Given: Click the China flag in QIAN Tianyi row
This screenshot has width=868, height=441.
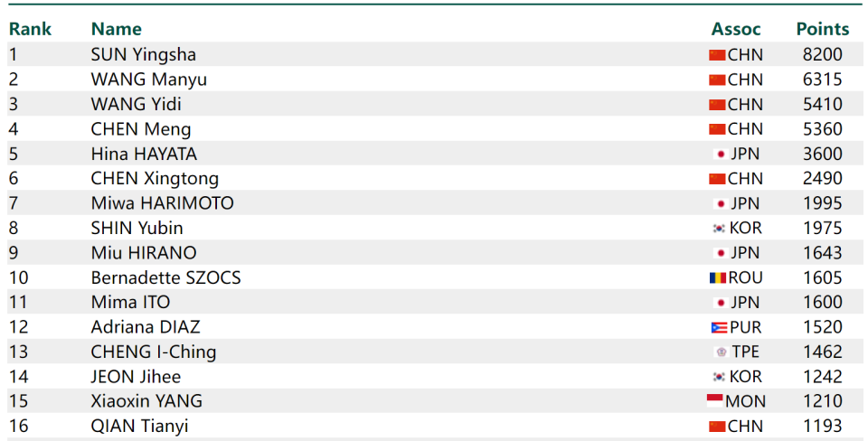Looking at the screenshot, I should (x=717, y=426).
